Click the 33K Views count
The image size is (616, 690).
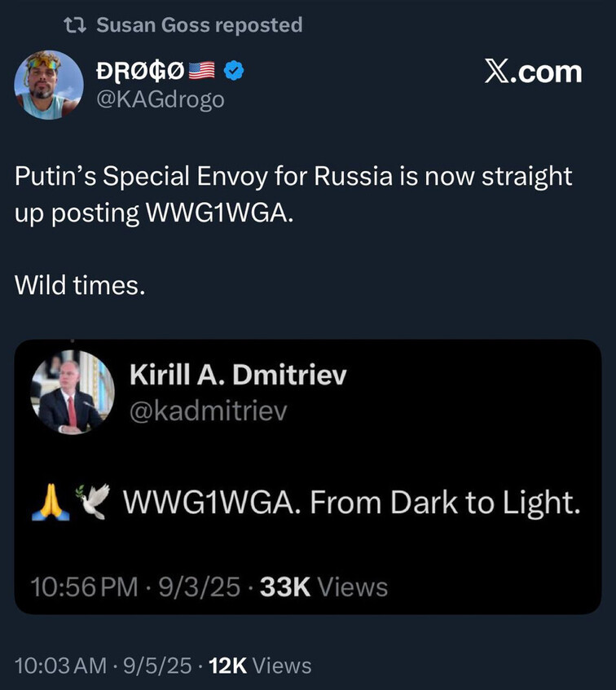323,587
